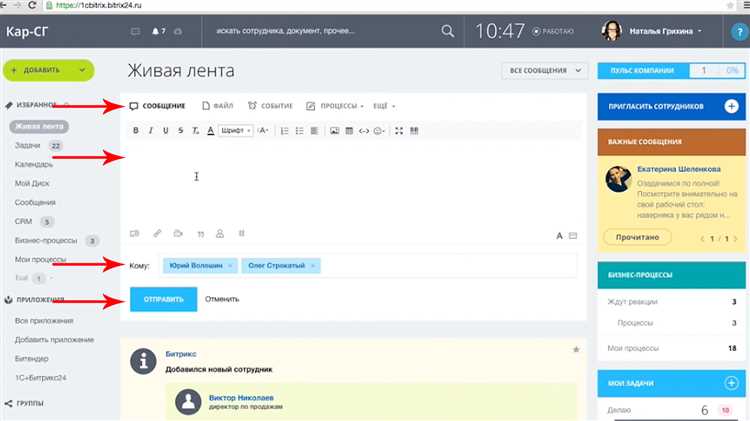Viewport: 750px width, 421px height.
Task: Open Виктор Николаев profile link
Action: pos(241,398)
